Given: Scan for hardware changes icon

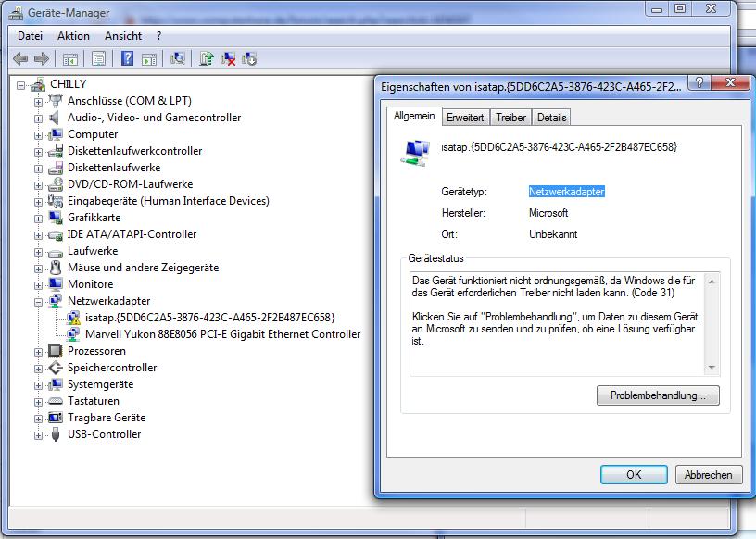Looking at the screenshot, I should click(x=178, y=59).
